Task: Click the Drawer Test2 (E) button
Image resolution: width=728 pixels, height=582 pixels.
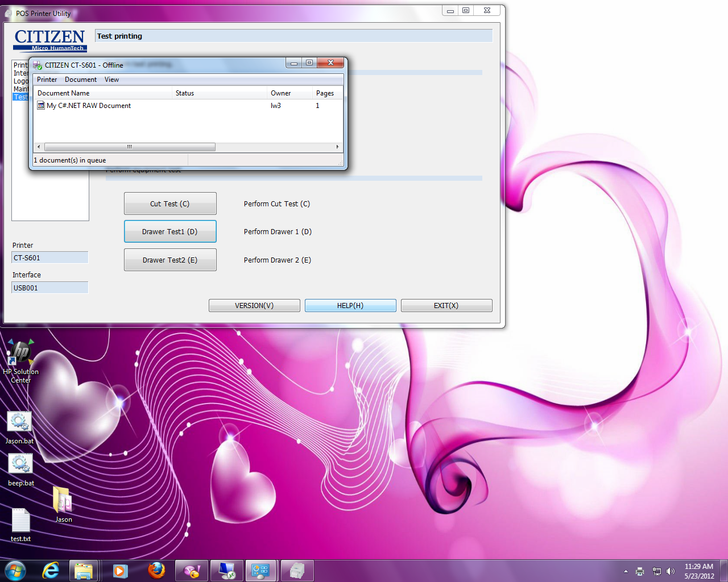Action: pos(170,260)
